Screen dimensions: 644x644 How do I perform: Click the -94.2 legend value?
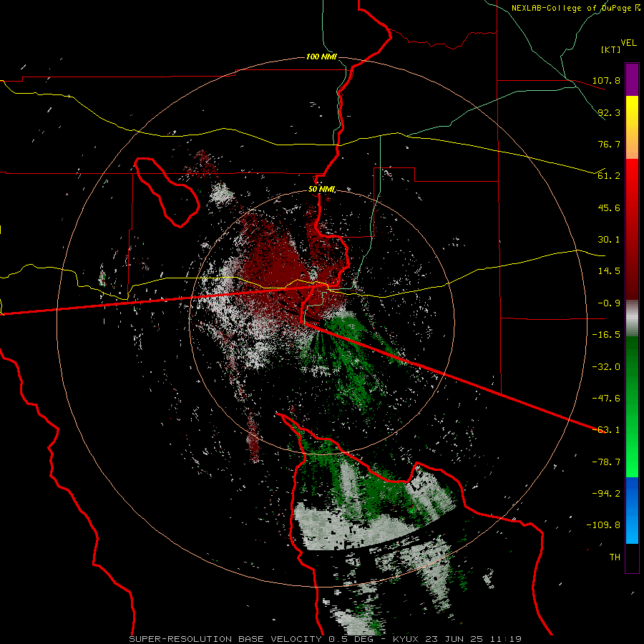tap(606, 494)
